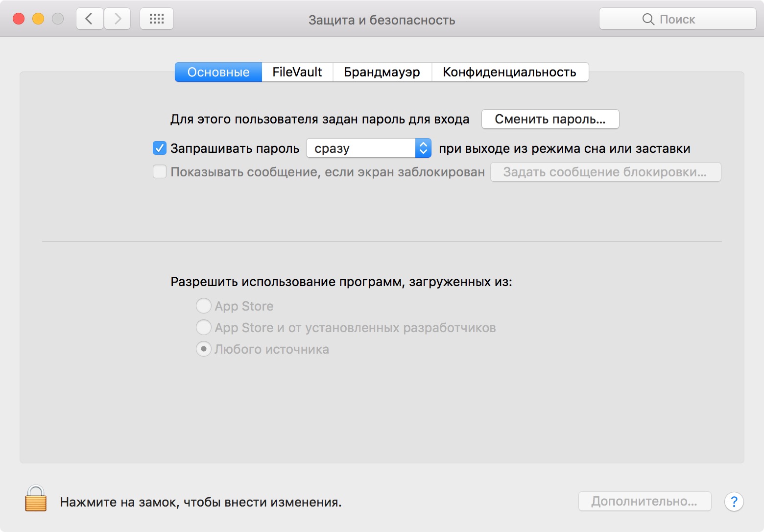Viewport: 764px width, 532px height.
Task: Click "Задать сообщение блокировки…" button
Action: (x=605, y=172)
